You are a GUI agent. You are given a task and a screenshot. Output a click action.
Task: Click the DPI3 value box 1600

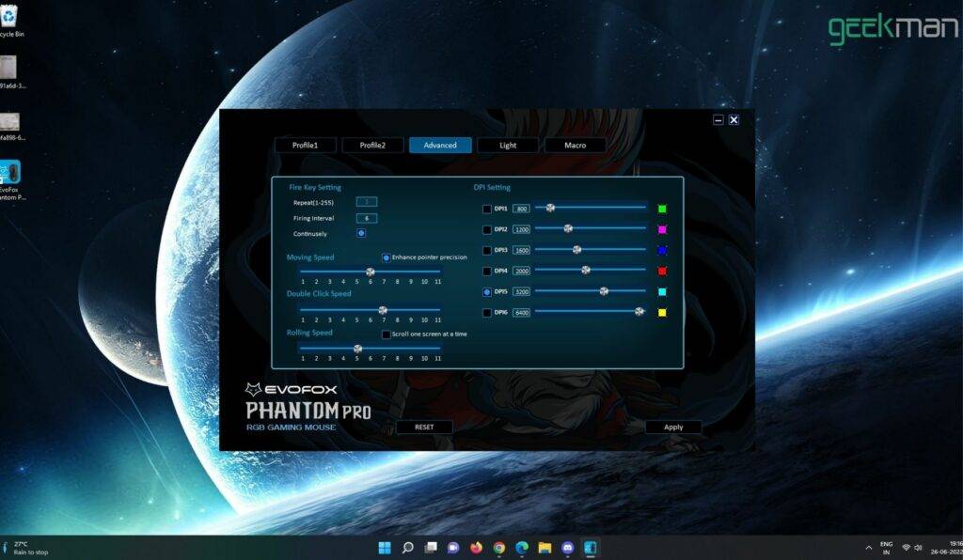pyautogui.click(x=521, y=251)
